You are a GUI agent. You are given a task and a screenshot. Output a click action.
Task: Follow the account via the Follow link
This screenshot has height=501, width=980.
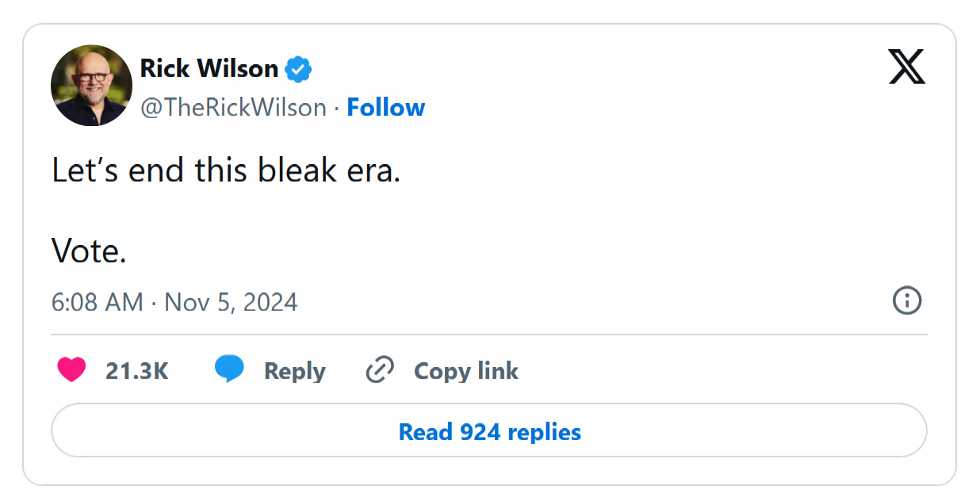386,108
